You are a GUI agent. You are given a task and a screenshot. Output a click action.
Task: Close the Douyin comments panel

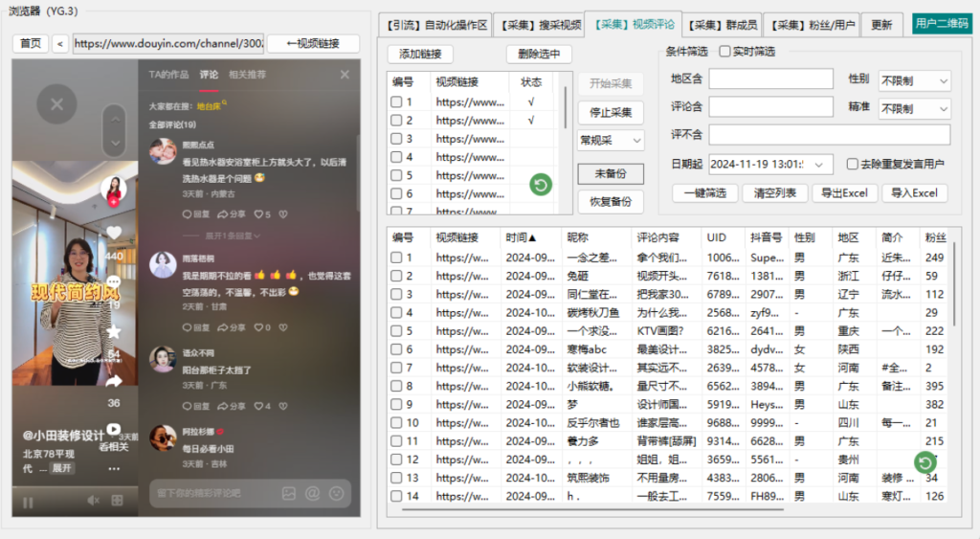[x=345, y=75]
